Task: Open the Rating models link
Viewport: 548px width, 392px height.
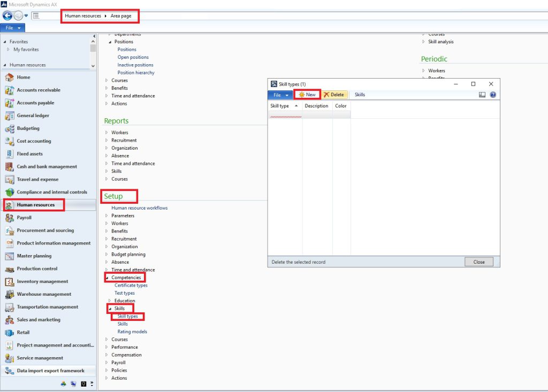Action: pyautogui.click(x=132, y=332)
